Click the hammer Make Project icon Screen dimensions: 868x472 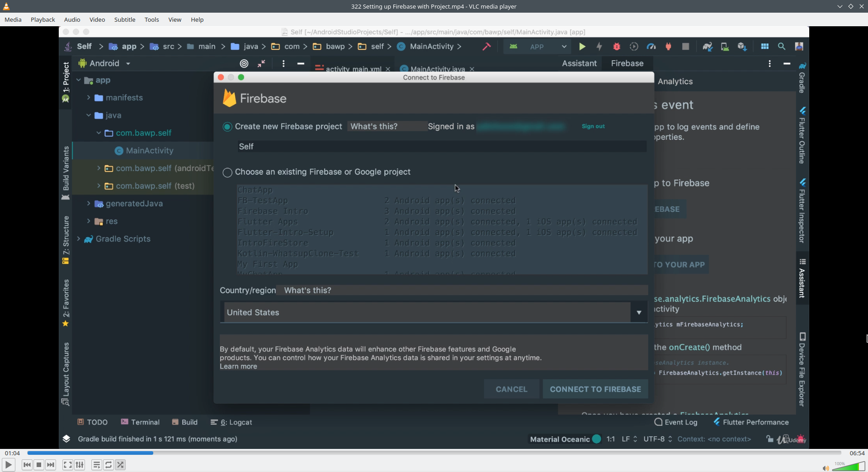point(486,47)
